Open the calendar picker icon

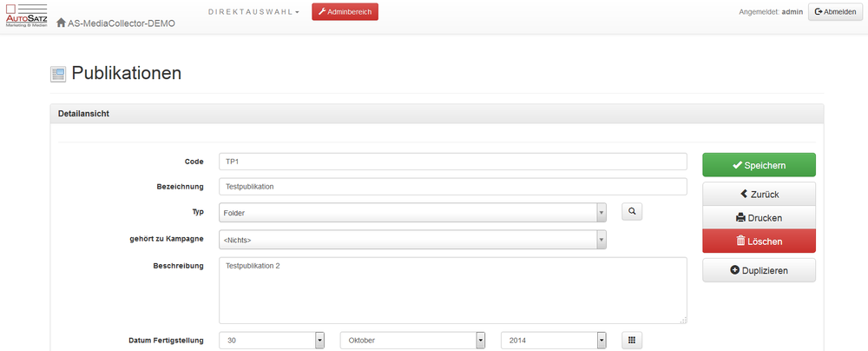coord(632,340)
